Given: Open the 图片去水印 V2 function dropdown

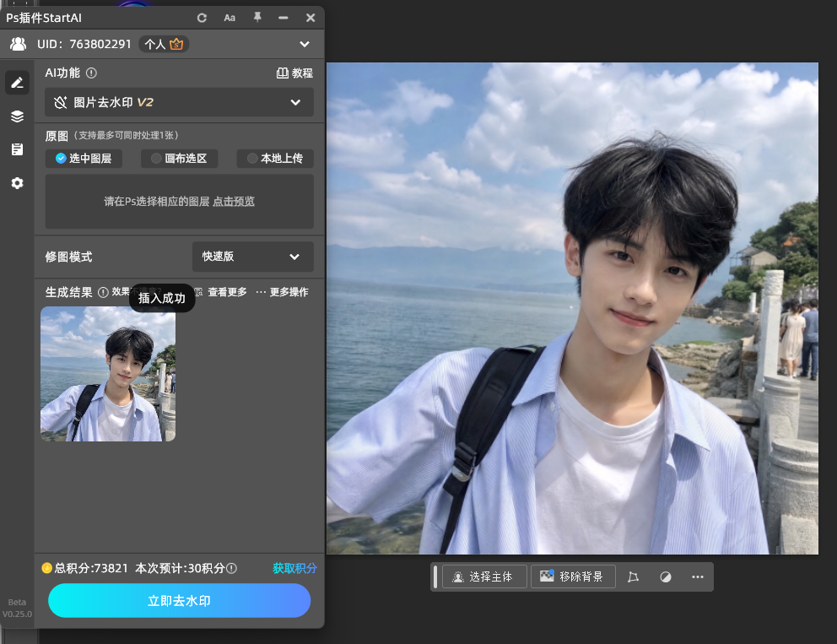Looking at the screenshot, I should click(x=179, y=102).
